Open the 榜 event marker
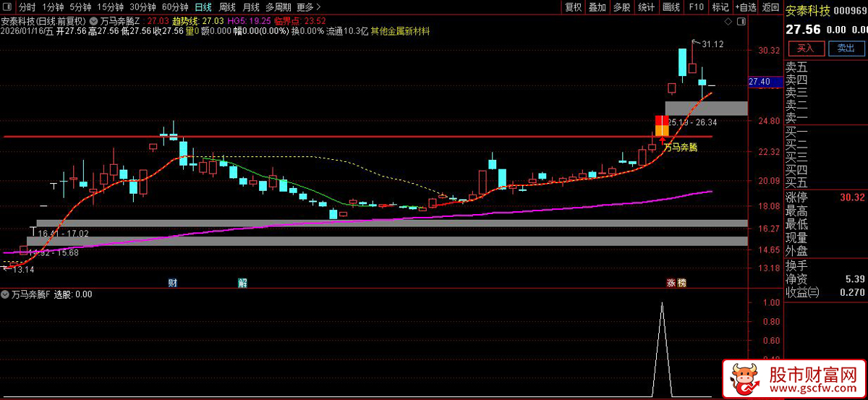 click(x=681, y=282)
